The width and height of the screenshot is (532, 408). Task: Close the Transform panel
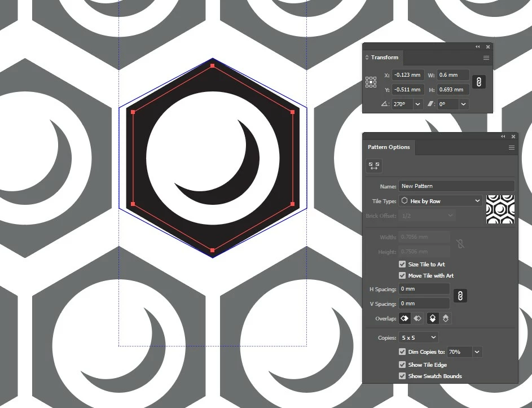488,47
